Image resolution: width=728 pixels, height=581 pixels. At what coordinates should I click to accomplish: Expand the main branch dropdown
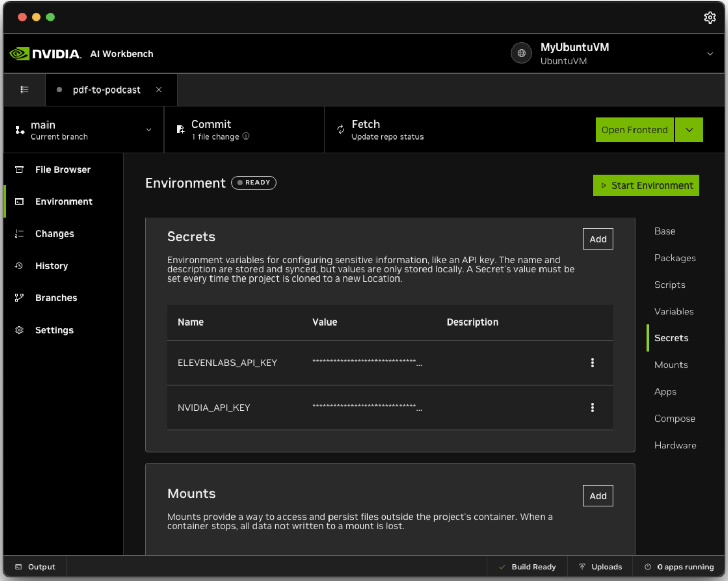[149, 130]
